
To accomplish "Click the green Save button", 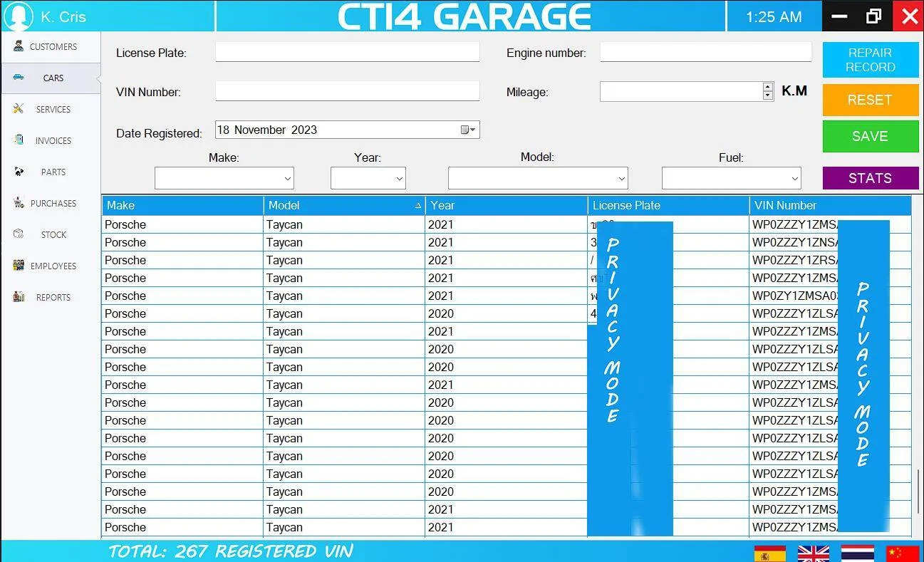I will point(871,136).
